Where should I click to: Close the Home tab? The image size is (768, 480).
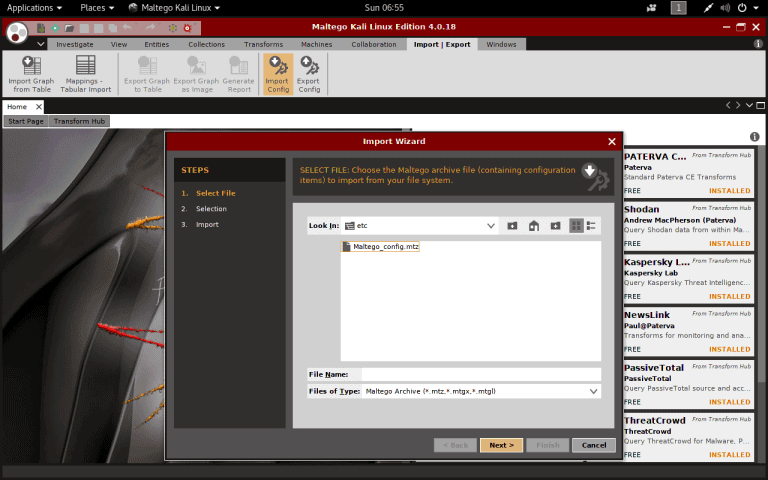pos(39,107)
